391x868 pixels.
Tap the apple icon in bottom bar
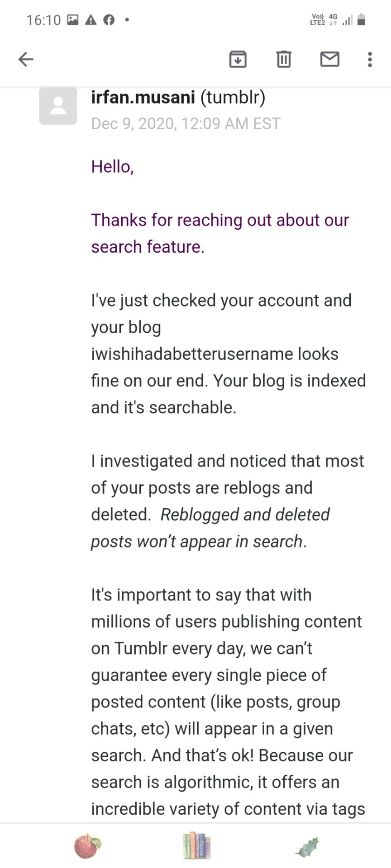click(87, 846)
